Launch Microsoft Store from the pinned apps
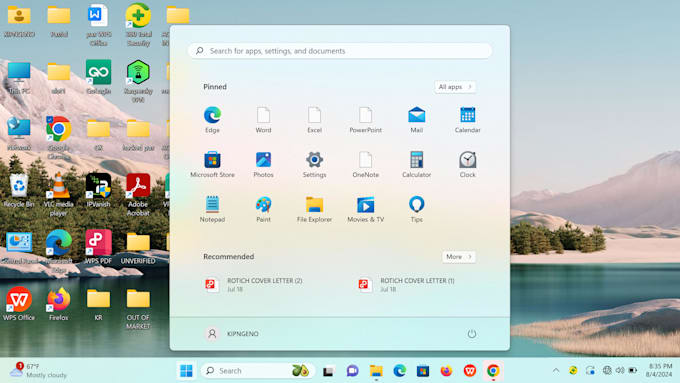680x383 pixels. pyautogui.click(x=212, y=164)
